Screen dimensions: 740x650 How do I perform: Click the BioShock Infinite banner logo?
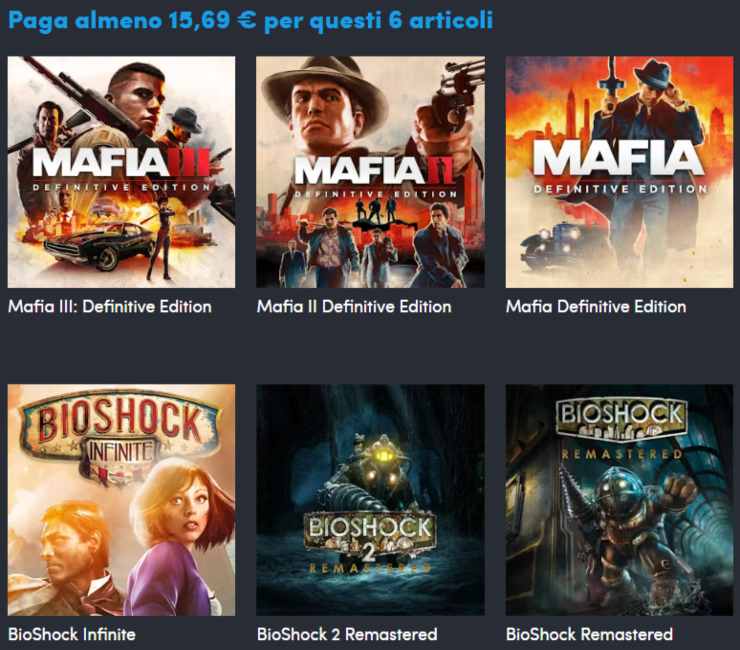tap(120, 434)
